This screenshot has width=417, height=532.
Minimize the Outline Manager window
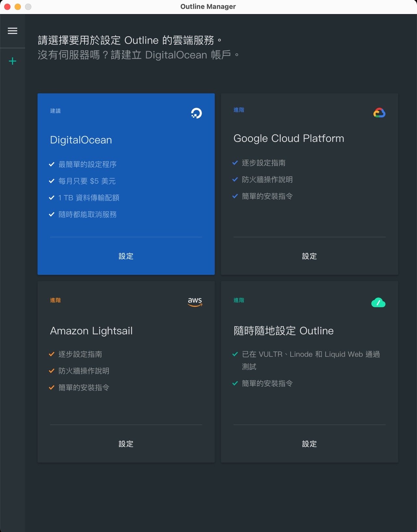[18, 7]
